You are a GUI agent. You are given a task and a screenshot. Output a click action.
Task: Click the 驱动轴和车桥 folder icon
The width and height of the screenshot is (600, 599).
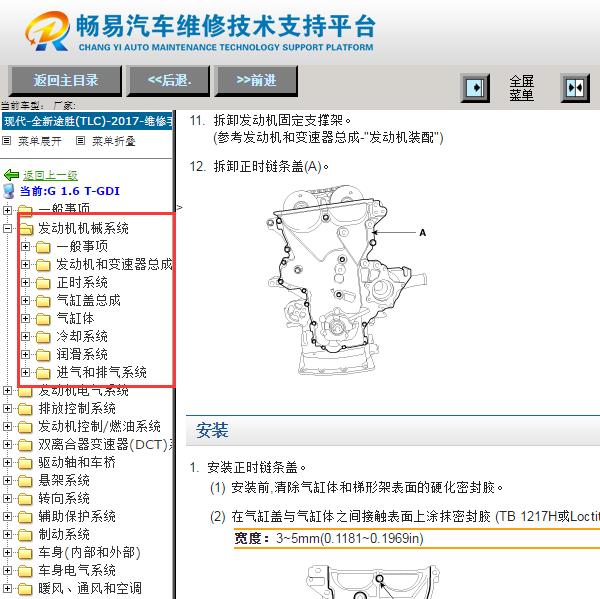pos(26,463)
